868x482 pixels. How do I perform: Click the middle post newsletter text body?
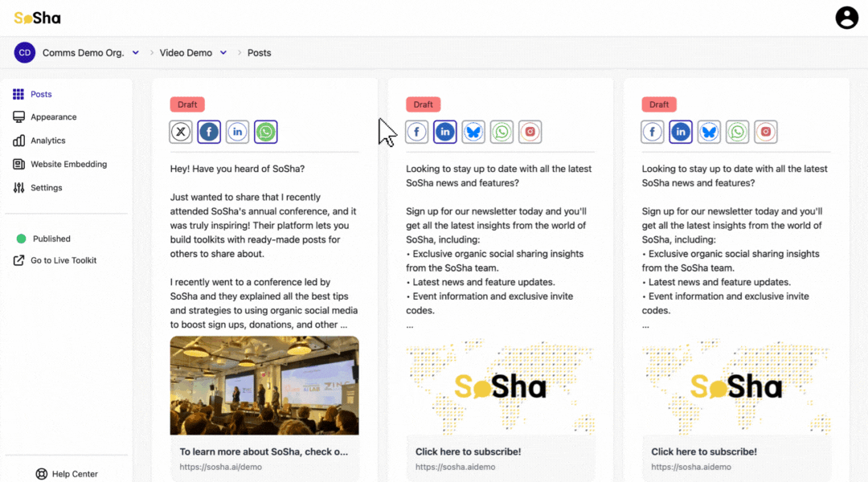click(x=500, y=247)
